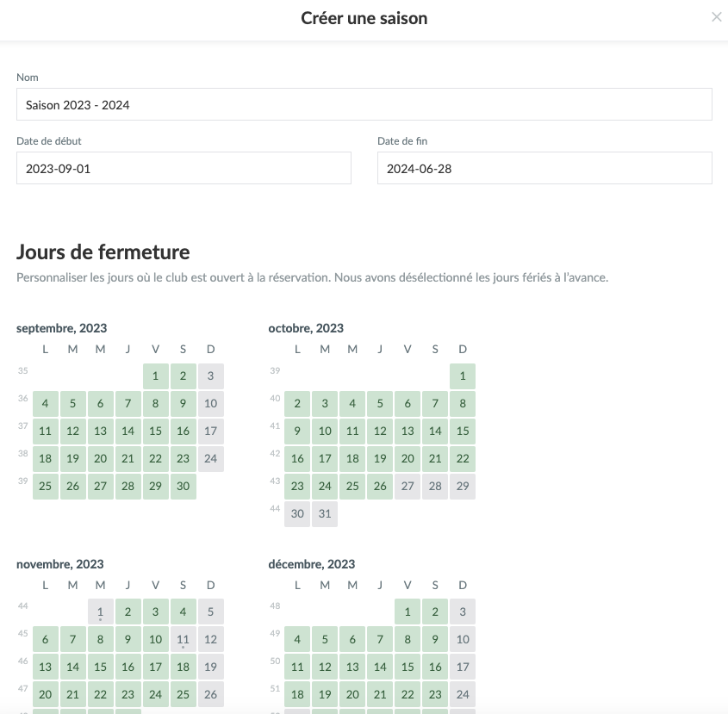
Task: Toggle holiday November 11, 2023
Action: 183,640
